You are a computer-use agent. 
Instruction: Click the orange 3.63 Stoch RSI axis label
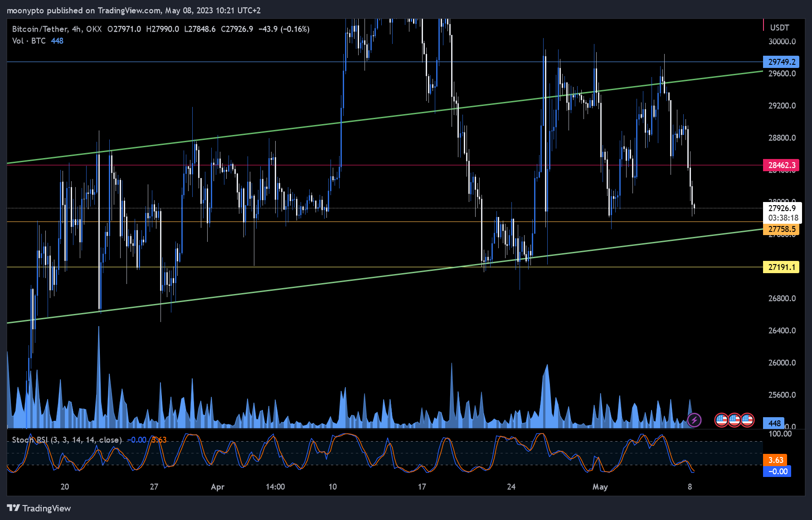[775, 460]
